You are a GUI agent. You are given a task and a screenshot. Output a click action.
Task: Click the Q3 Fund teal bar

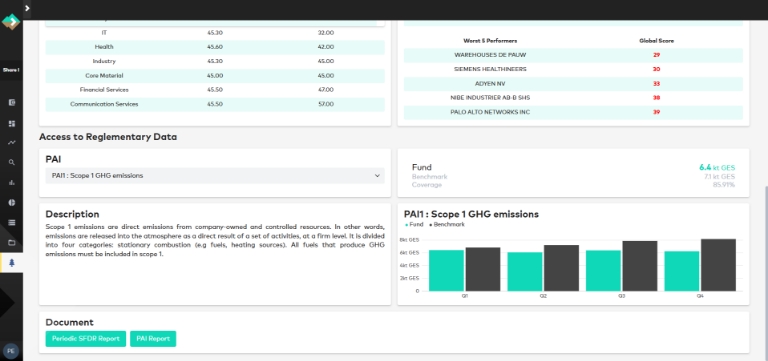[x=603, y=270]
